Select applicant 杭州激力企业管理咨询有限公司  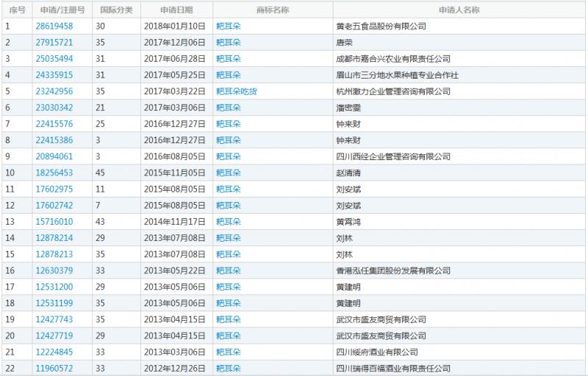pos(393,91)
